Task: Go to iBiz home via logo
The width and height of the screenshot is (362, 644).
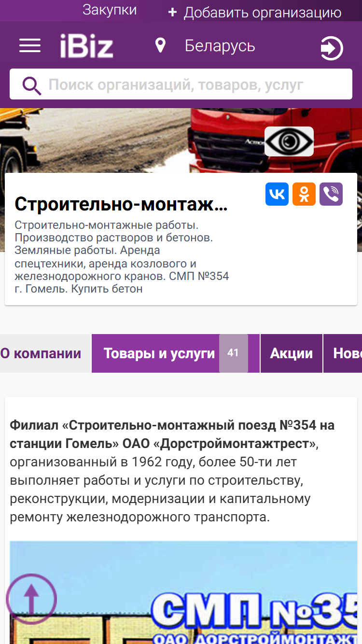Action: (x=87, y=46)
